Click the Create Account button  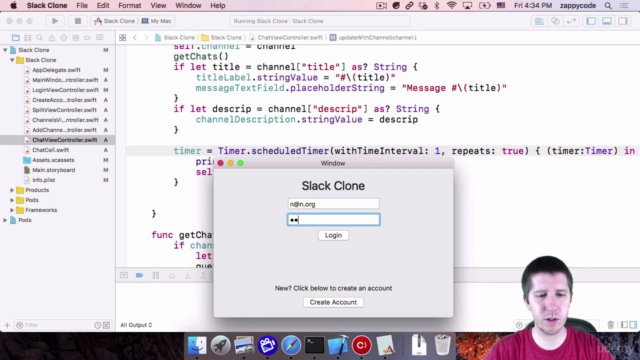click(x=333, y=302)
